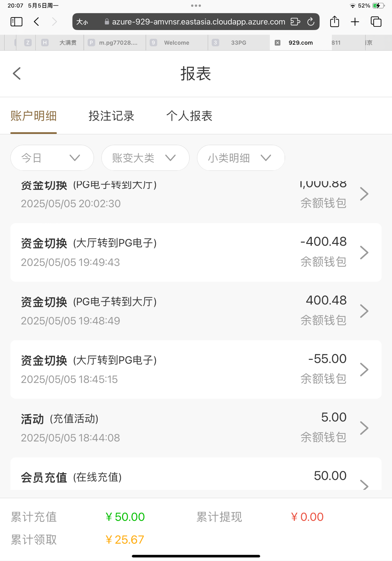
Task: Click the address bar URL field
Action: [x=198, y=22]
